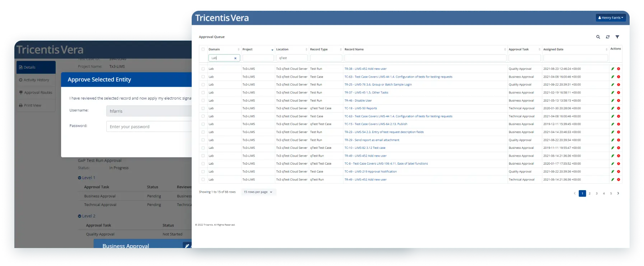
Task: Open the Activity History sidebar tab
Action: pyautogui.click(x=36, y=80)
